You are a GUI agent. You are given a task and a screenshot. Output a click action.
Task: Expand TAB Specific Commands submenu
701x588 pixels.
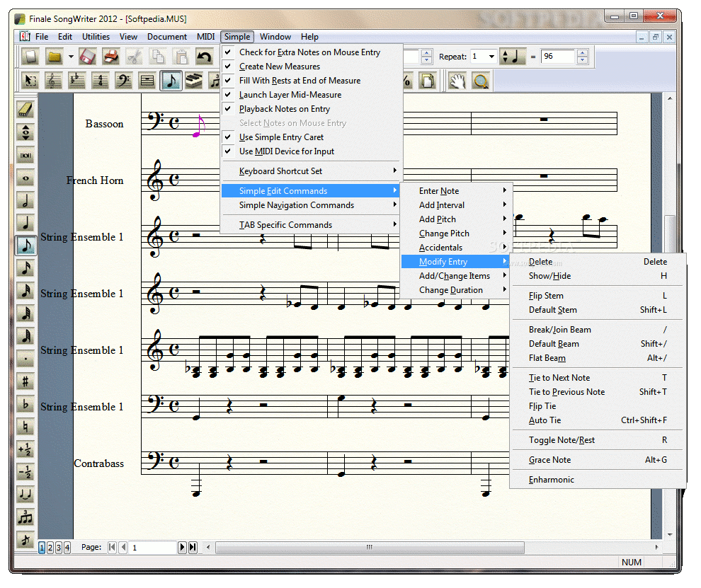312,225
